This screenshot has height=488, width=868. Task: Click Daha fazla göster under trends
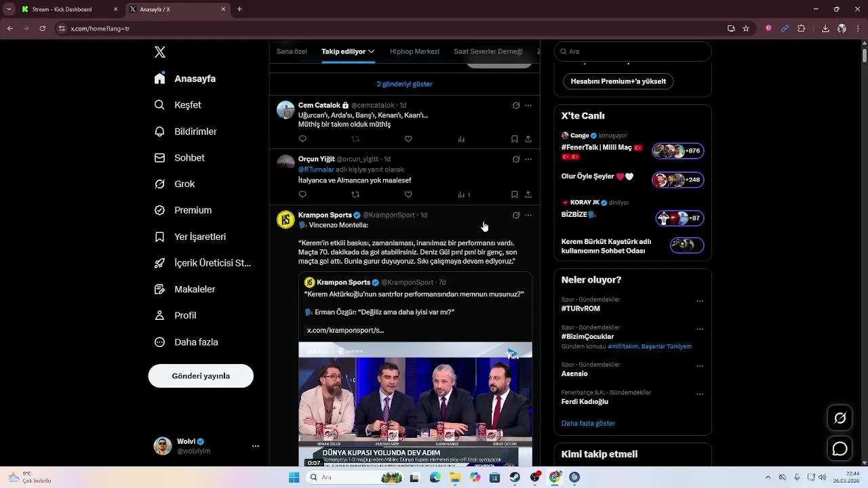(588, 423)
